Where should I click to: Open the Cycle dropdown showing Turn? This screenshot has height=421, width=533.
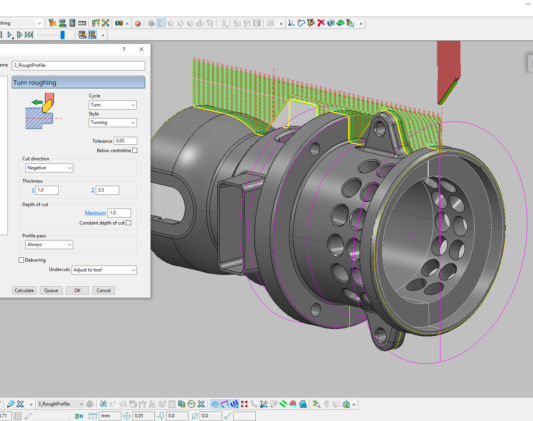(x=113, y=105)
